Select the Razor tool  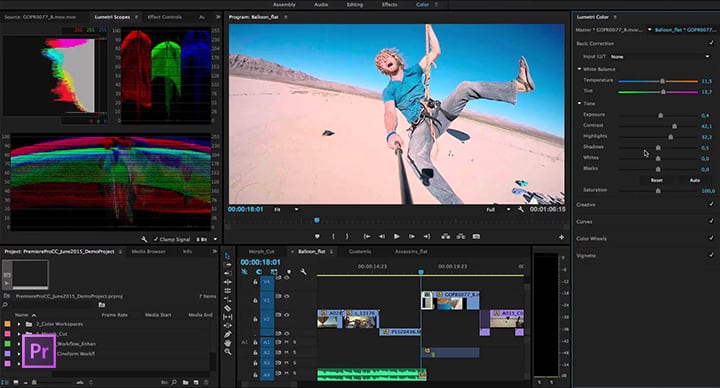point(227,299)
